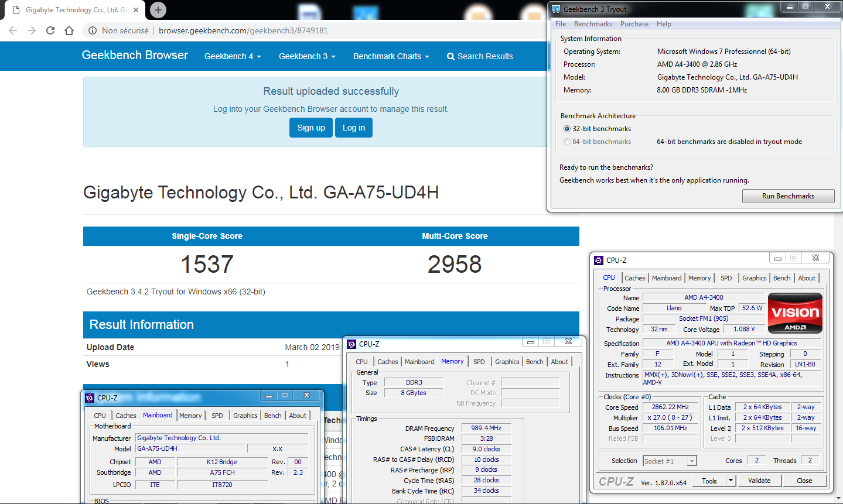Click the Validate button in CPU-Z
Image resolution: width=843 pixels, height=504 pixels.
pos(759,481)
